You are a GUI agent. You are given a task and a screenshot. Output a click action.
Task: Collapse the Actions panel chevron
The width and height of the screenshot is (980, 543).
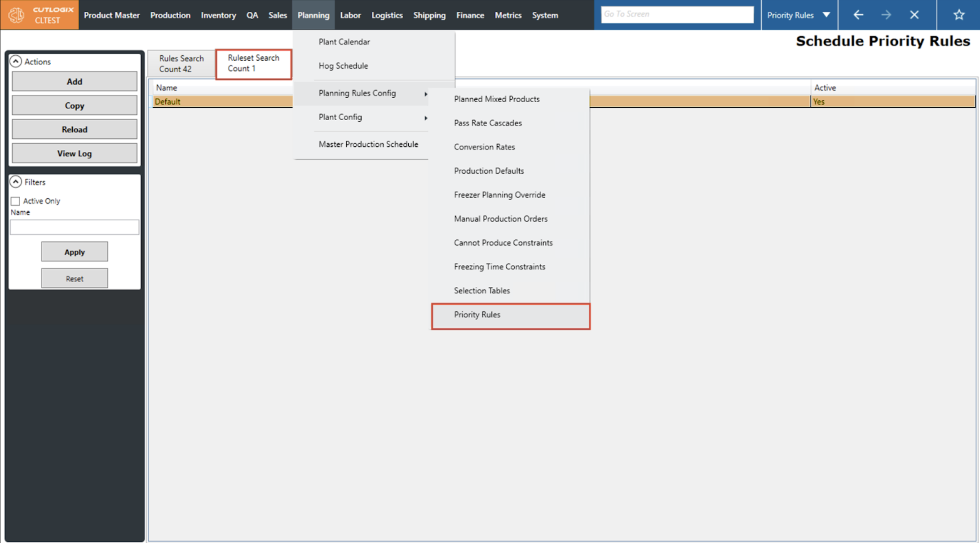coord(16,61)
